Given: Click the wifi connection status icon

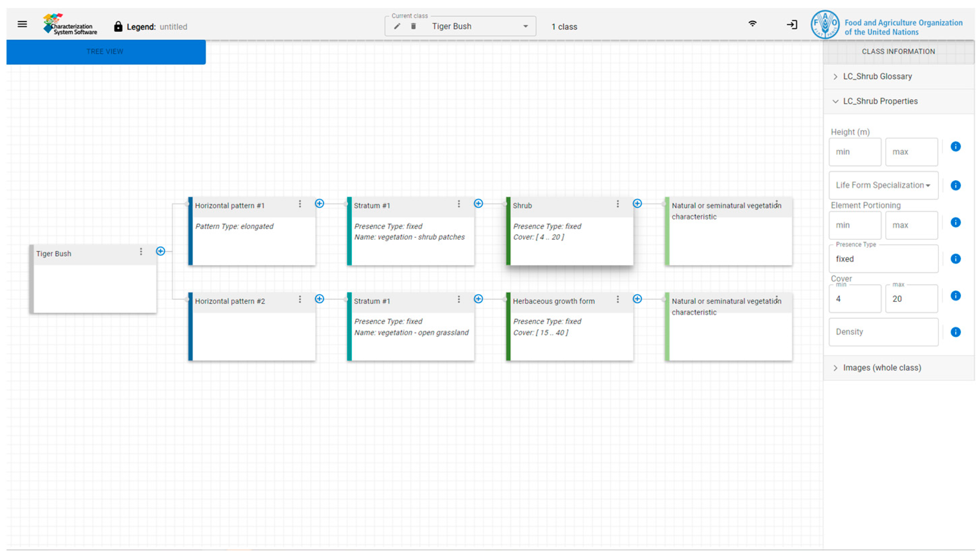Looking at the screenshot, I should (x=752, y=24).
